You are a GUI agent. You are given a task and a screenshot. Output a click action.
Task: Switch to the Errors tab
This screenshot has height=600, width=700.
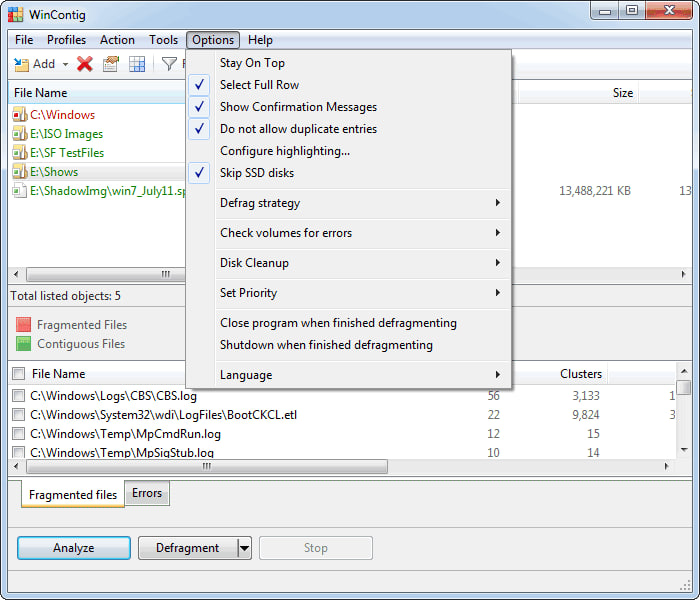pos(147,493)
